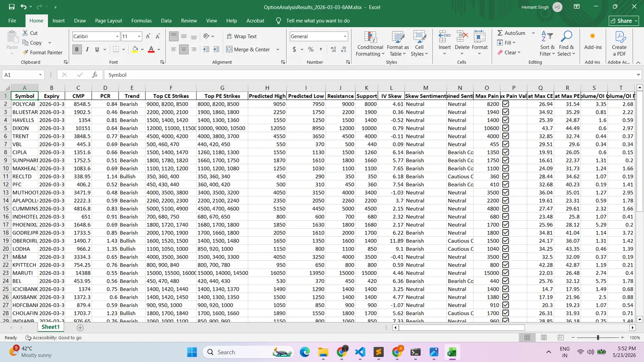Open the Add-ins pane

tap(592, 41)
